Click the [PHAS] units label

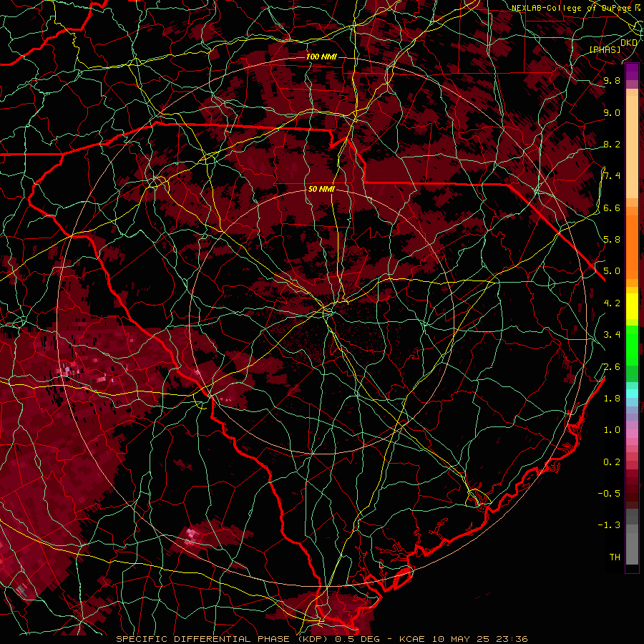point(605,49)
